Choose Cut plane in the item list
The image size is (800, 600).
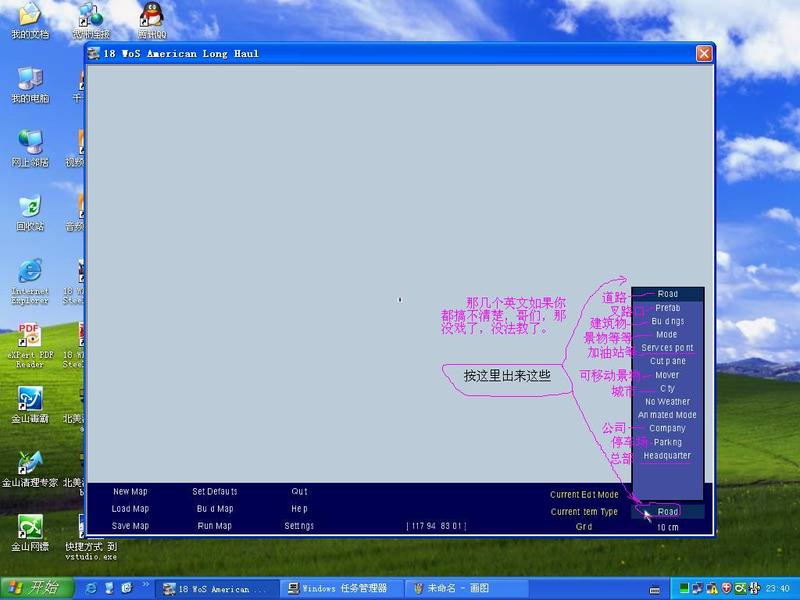tap(668, 361)
